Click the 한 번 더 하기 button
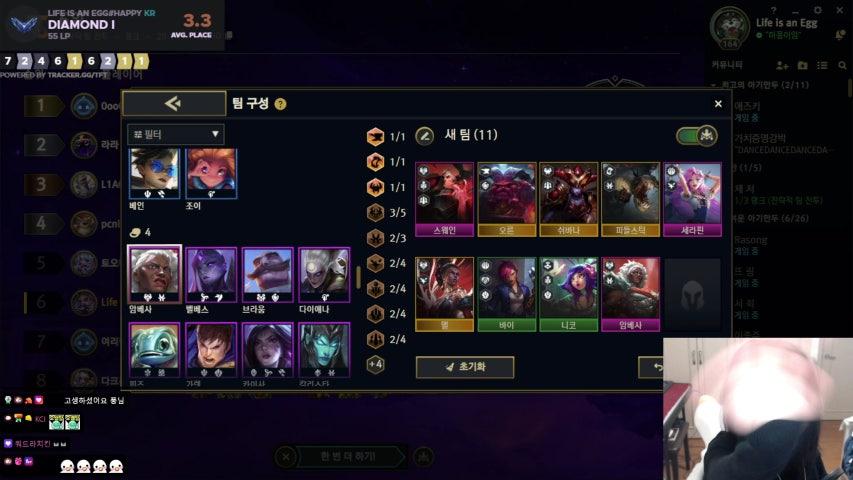853x480 pixels. tap(348, 456)
